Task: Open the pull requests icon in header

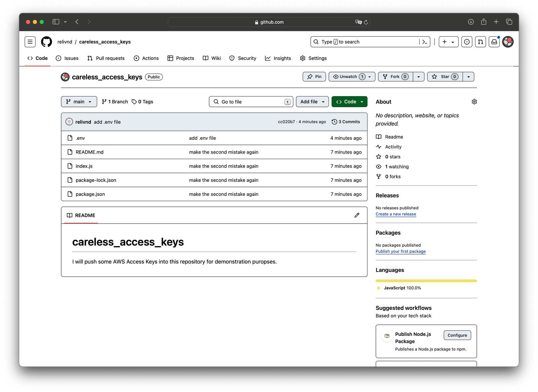Action: [x=481, y=42]
